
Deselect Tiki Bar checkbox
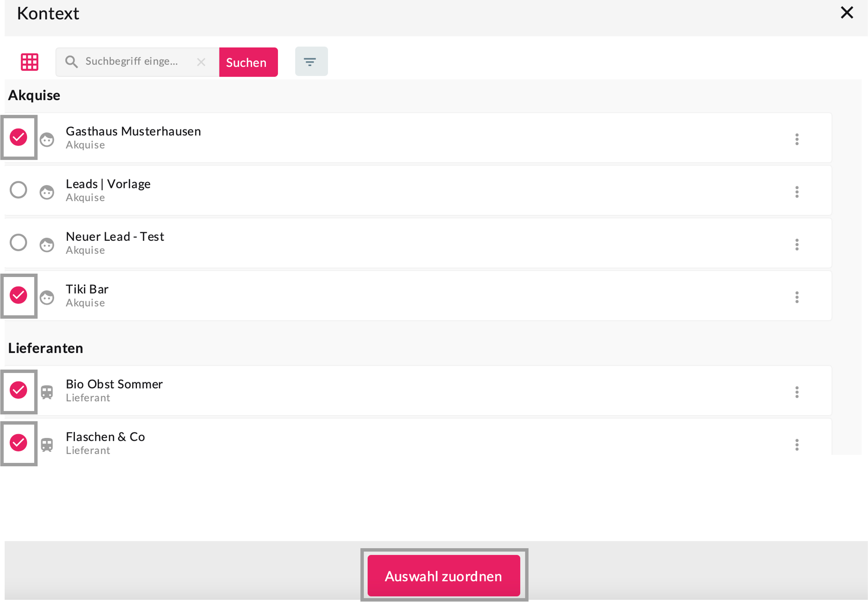pos(18,295)
